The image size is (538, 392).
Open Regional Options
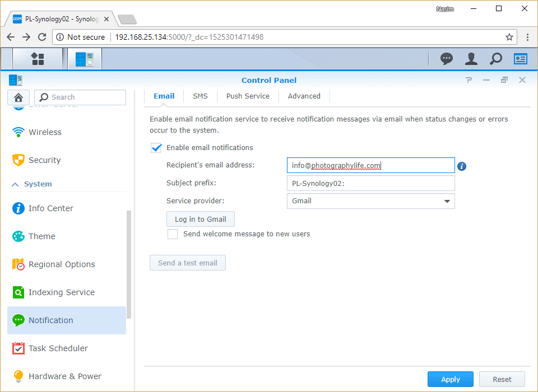pos(67,264)
